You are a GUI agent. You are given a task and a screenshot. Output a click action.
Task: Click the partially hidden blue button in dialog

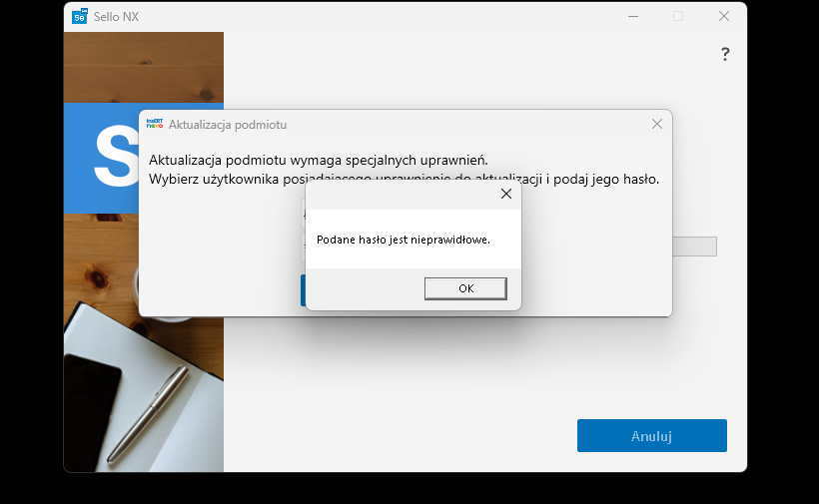[x=303, y=290]
